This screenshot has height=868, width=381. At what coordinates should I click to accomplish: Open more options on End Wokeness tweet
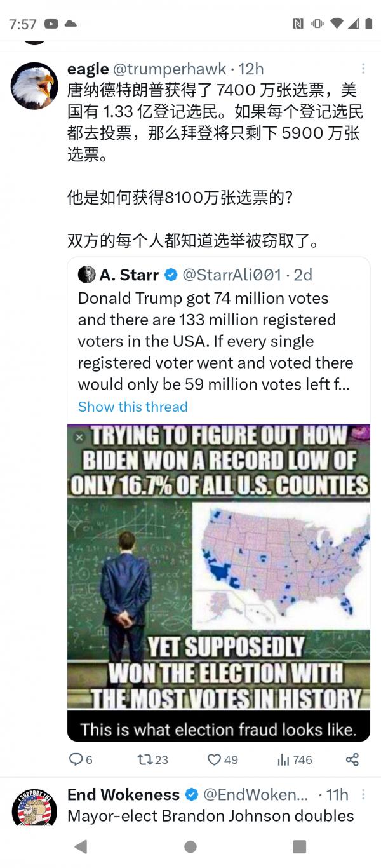pos(363,794)
